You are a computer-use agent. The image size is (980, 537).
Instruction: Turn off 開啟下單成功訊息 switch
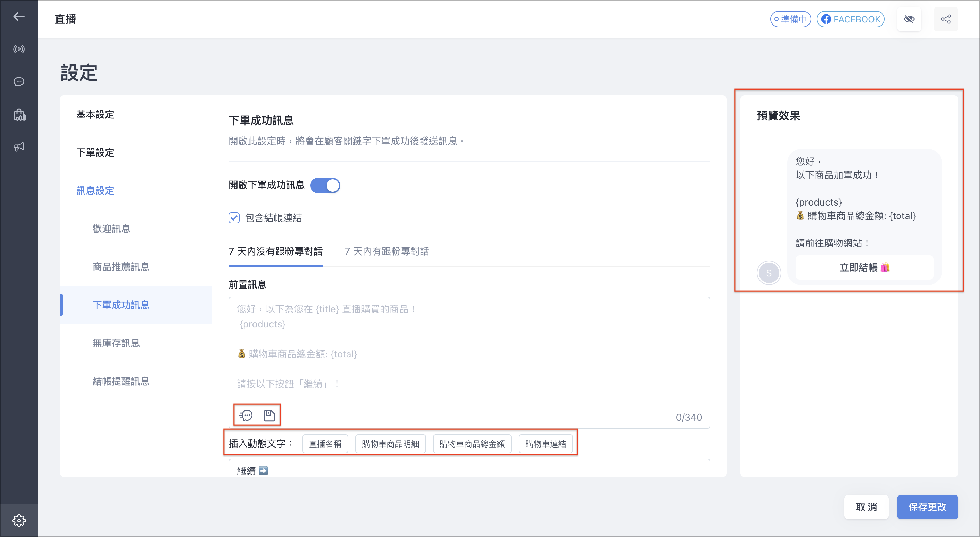coord(325,185)
